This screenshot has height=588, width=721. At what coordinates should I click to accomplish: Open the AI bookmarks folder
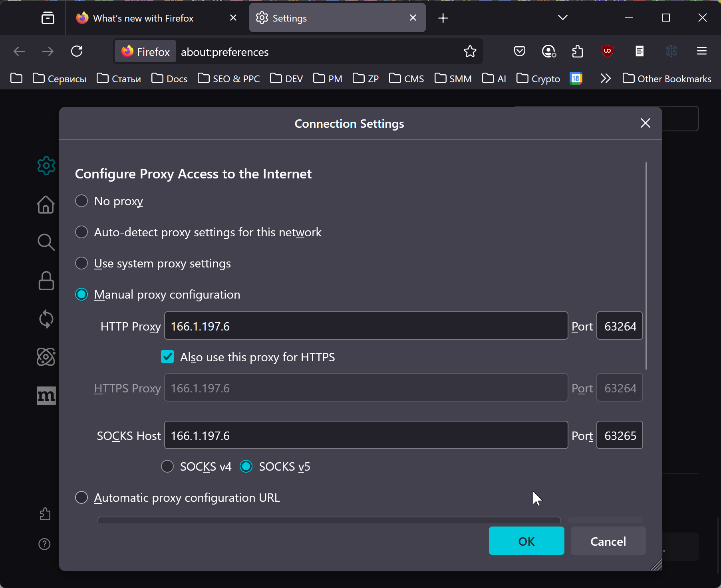click(494, 78)
